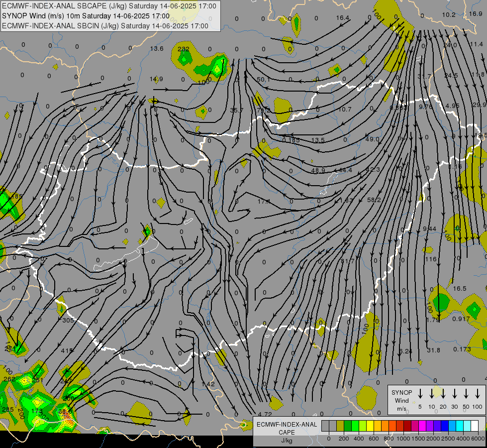Click the map value 13.5
487x448 pixels.
[x=318, y=140]
